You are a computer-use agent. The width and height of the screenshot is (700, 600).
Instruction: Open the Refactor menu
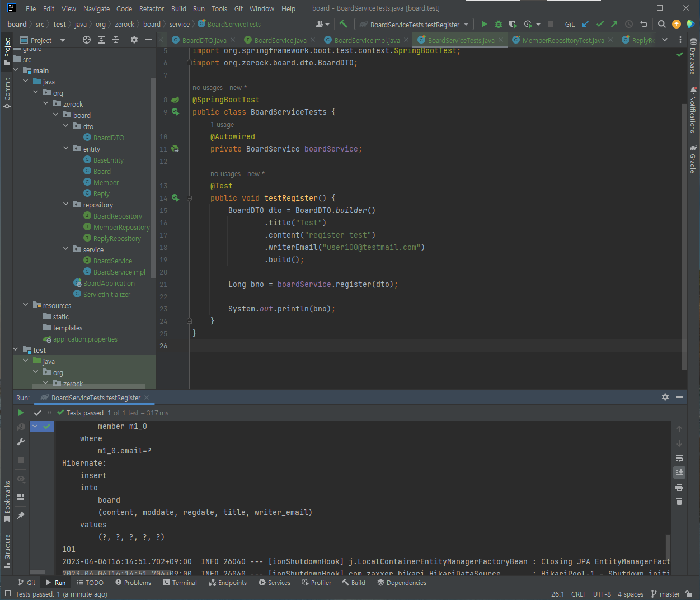(x=152, y=8)
